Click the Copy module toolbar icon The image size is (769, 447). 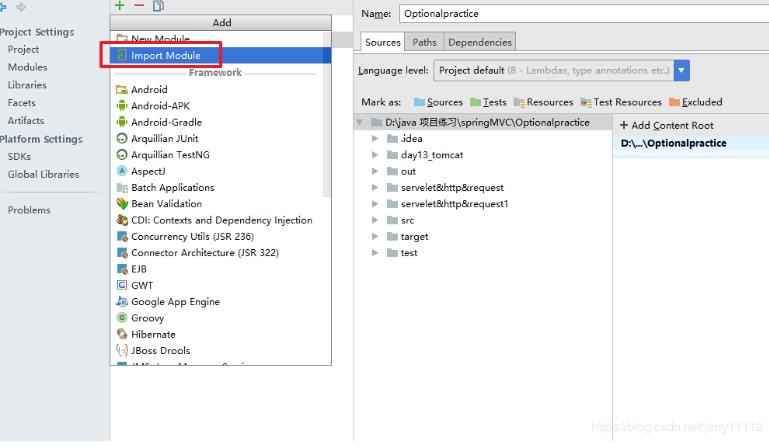[158, 6]
